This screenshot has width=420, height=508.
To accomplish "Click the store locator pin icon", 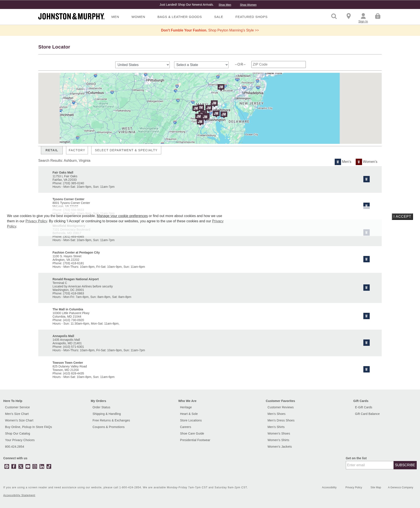I will click(x=348, y=16).
